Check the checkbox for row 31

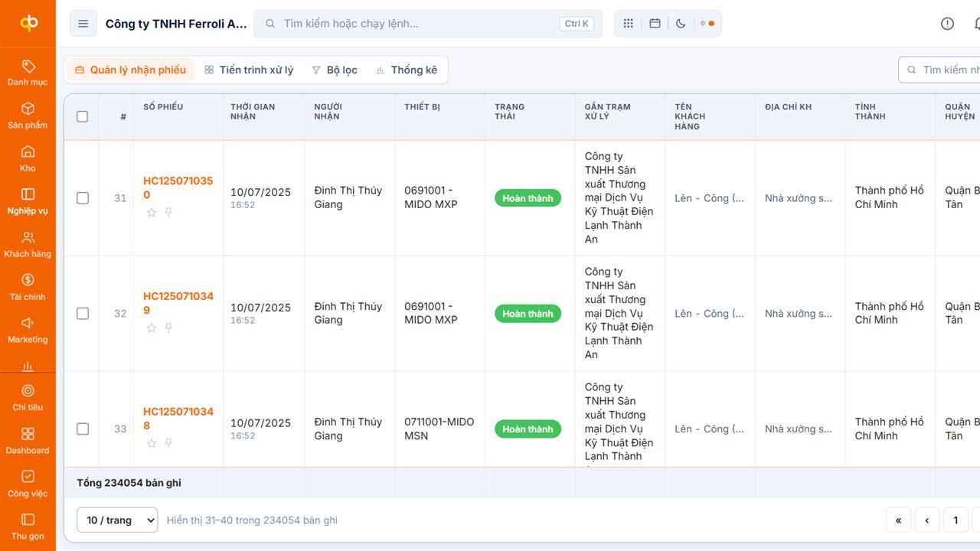coord(82,198)
